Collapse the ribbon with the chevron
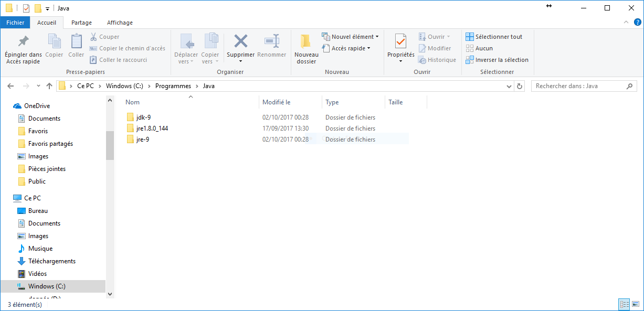Screen dimensions: 644x311 click(626, 23)
